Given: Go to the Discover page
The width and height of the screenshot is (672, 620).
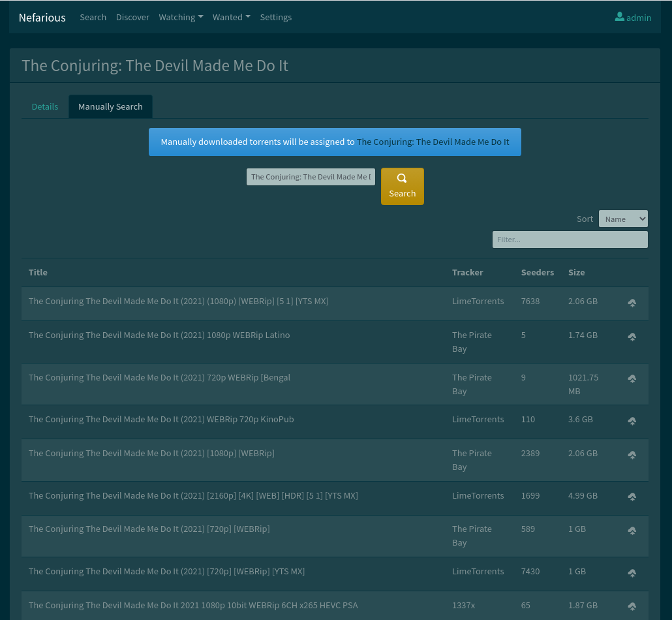Looking at the screenshot, I should tap(132, 17).
